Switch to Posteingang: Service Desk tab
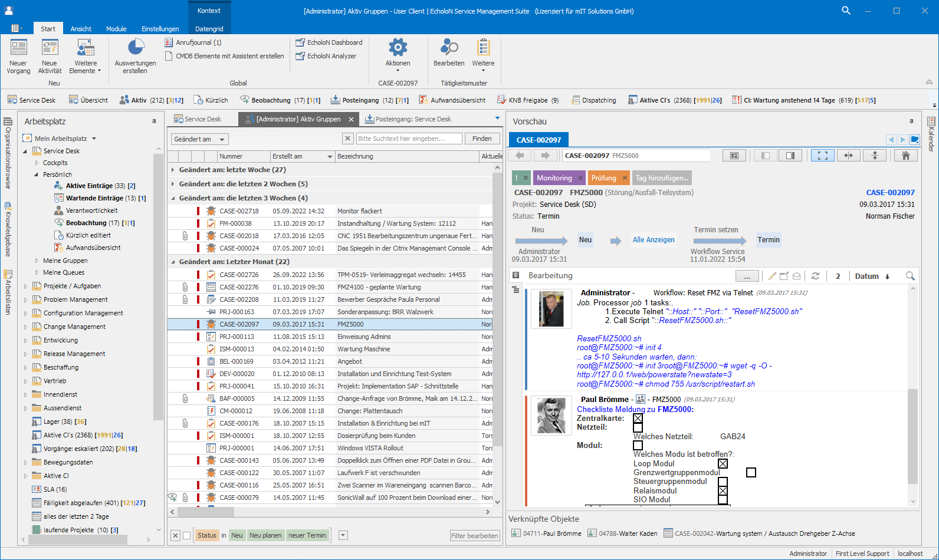Viewport: 939px width, 560px height. pos(408,119)
